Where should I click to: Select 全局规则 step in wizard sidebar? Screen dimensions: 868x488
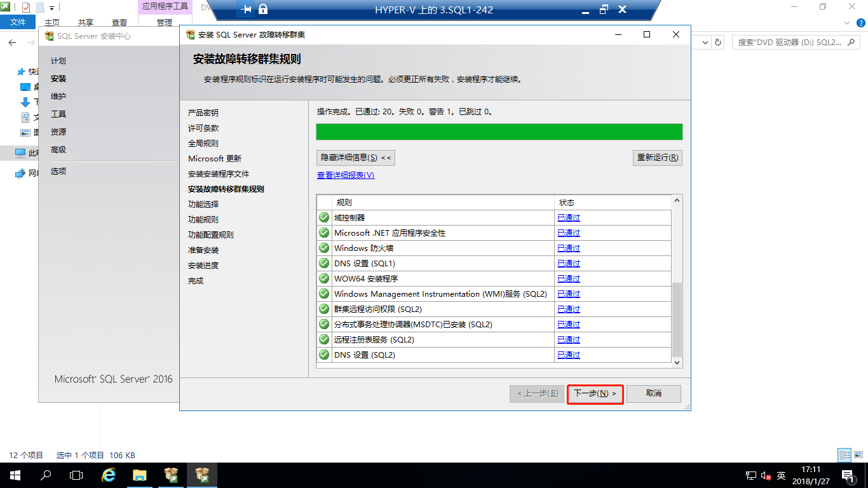(203, 143)
